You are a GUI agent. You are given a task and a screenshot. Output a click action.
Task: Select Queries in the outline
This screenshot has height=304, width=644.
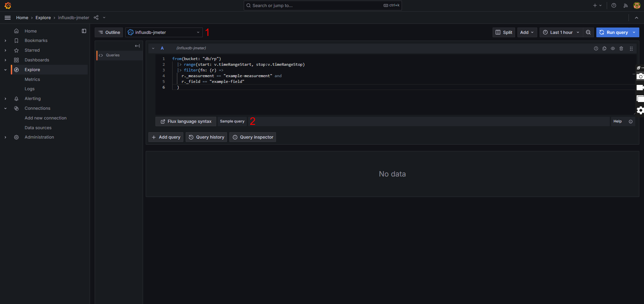click(119, 55)
